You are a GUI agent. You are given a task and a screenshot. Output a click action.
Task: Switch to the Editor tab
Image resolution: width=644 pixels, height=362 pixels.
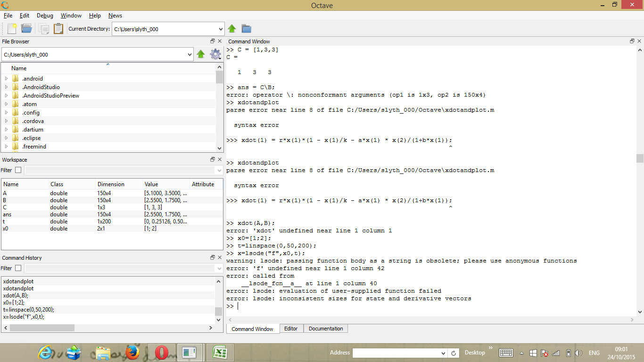pos(291,329)
